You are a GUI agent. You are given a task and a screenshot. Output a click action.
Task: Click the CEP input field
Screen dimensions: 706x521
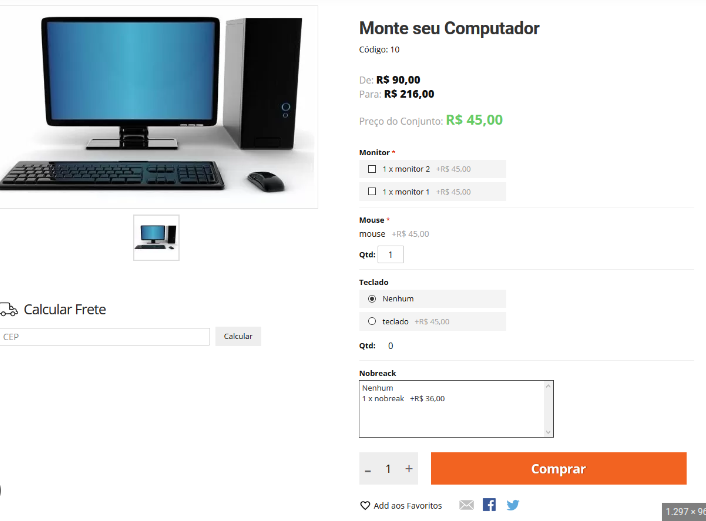point(104,337)
